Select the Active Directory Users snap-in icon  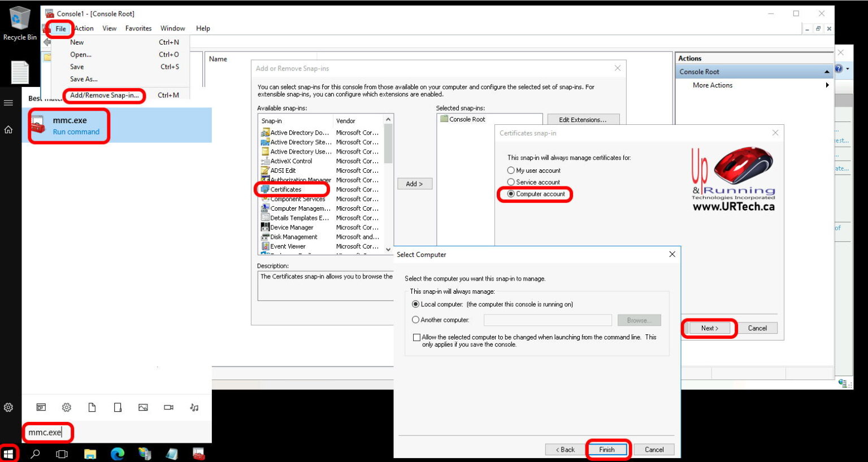266,151
